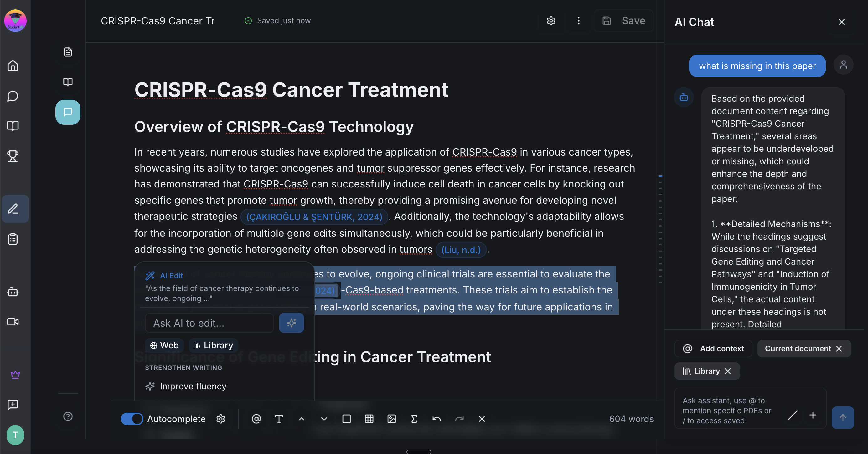
Task: Click the down chevron in the bottom toolbar
Action: 324,419
